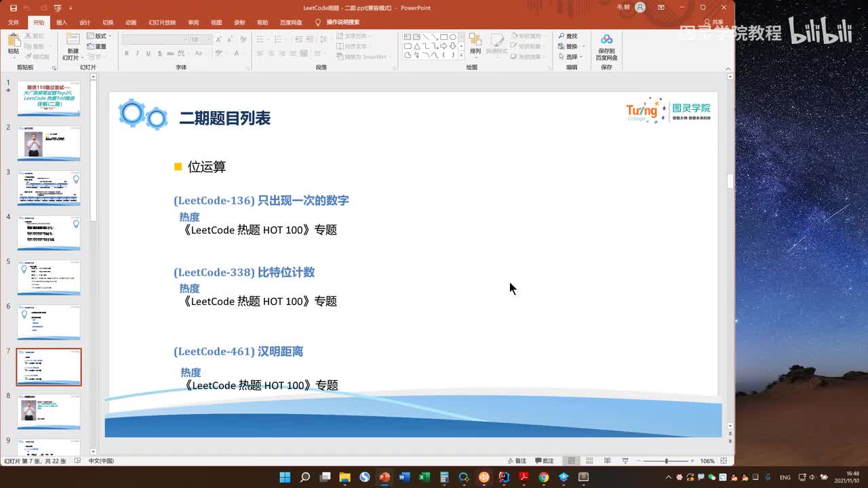
Task: Expand the Replace (替换) dropdown arrow
Action: point(583,47)
